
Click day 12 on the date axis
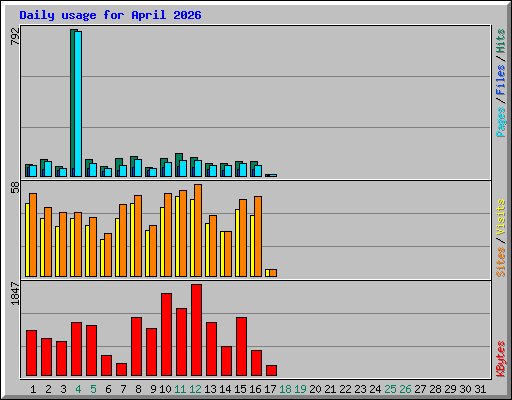[195, 389]
